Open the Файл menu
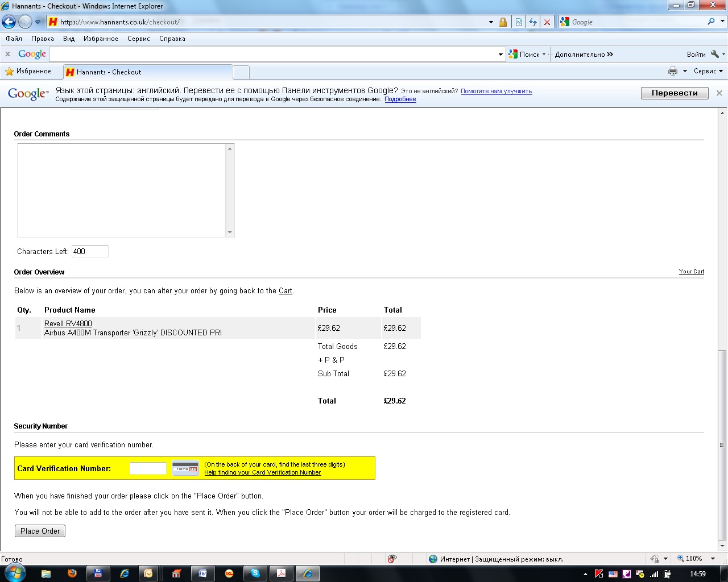Viewport: 728px width, 582px height. pyautogui.click(x=14, y=39)
